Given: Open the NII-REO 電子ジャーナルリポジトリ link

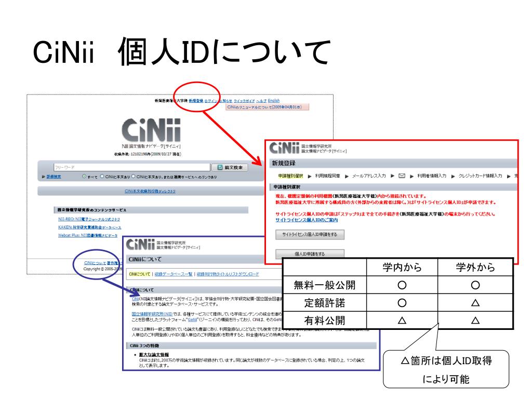Looking at the screenshot, I should coord(89,219).
